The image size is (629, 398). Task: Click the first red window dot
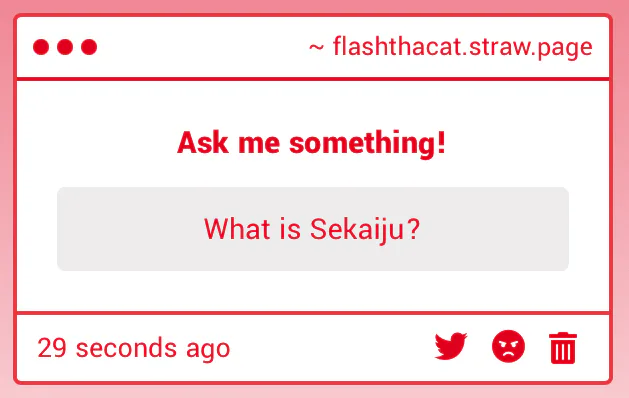[x=41, y=47]
